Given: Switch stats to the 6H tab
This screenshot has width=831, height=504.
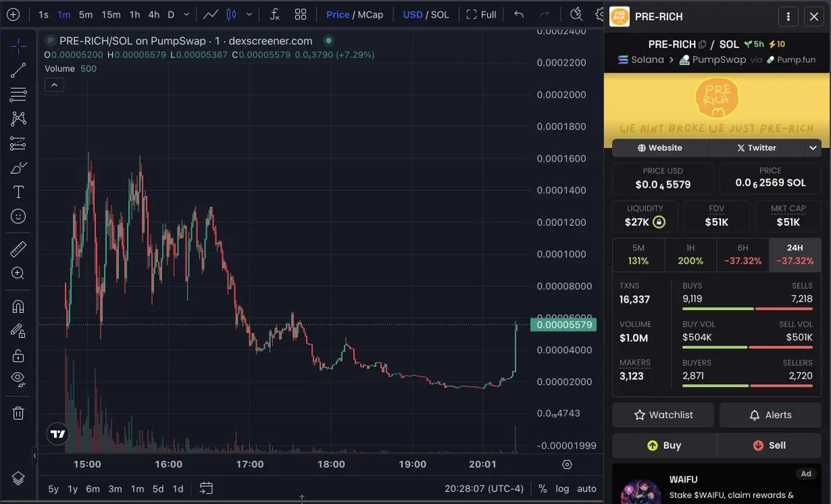Looking at the screenshot, I should pos(742,254).
